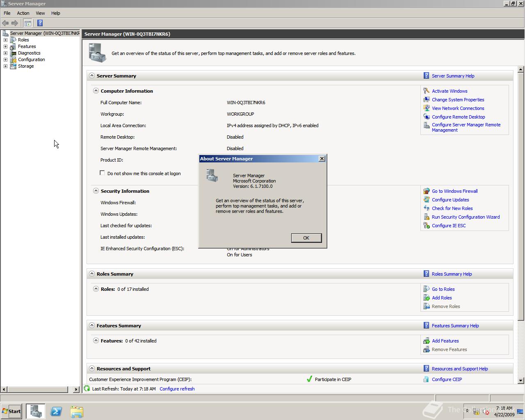Collapse the Computer Information subsection
The width and height of the screenshot is (525, 420).
pyautogui.click(x=96, y=91)
